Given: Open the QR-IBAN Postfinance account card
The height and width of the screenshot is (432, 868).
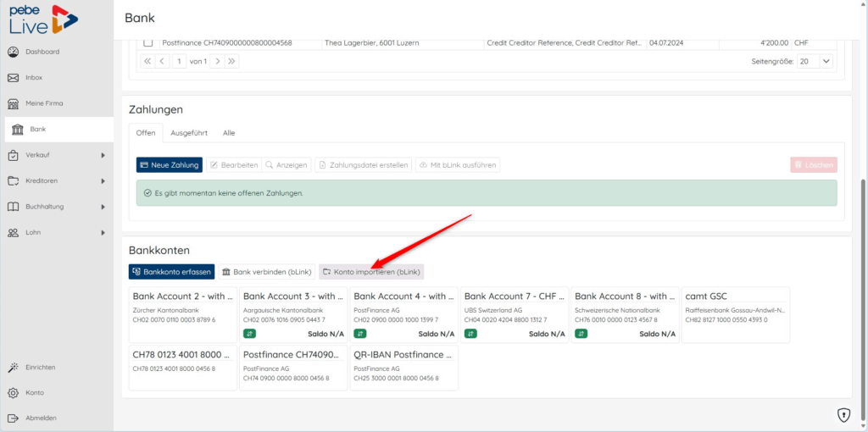Looking at the screenshot, I should click(x=404, y=368).
